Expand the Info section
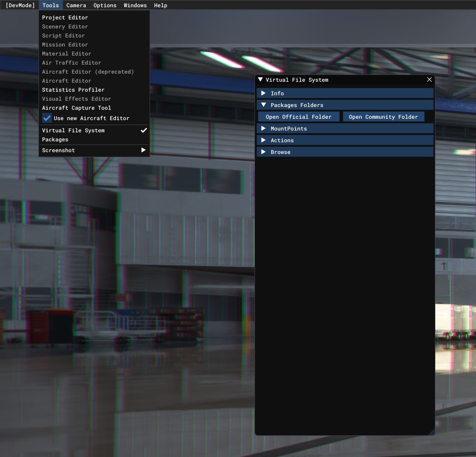The image size is (476, 457). 264,93
